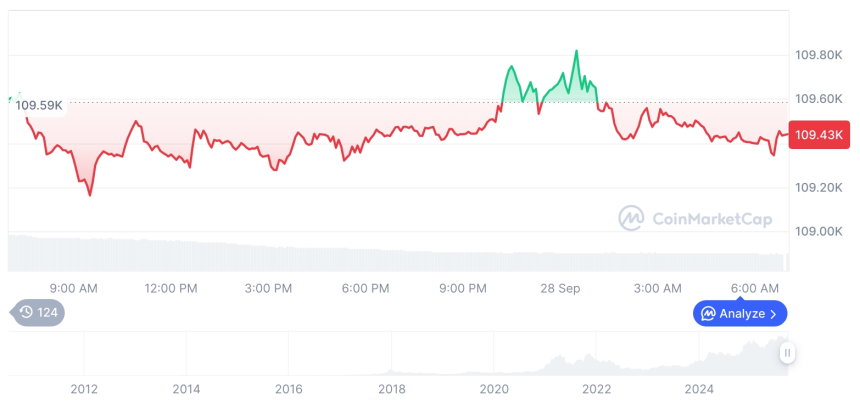Click the 6:00 PM time axis label

[x=365, y=288]
